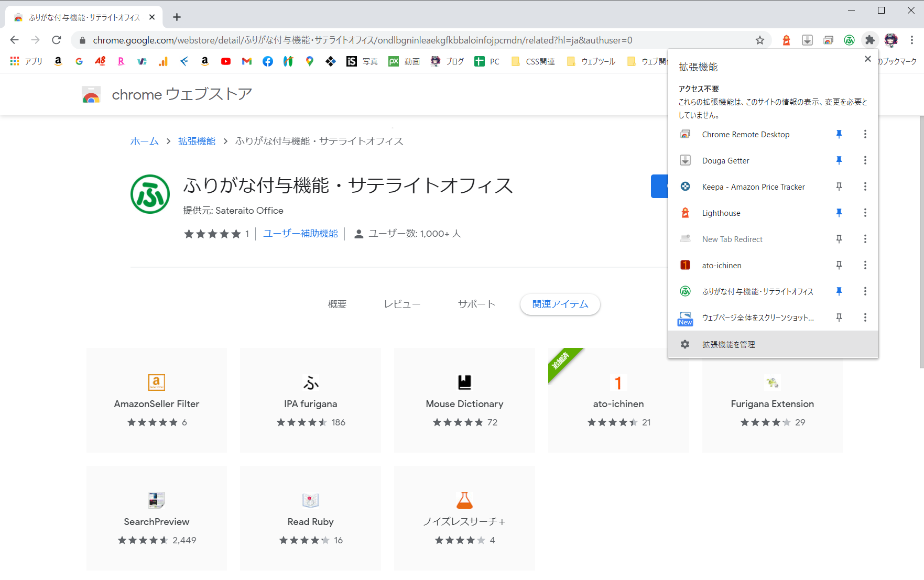Switch to the 概要 tab
Screen dimensions: 924x580
pyautogui.click(x=337, y=304)
